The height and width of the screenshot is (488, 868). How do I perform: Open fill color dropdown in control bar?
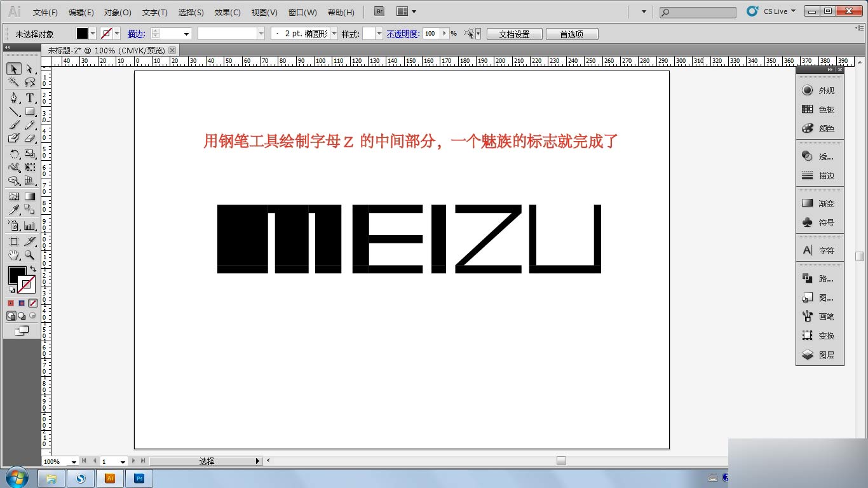(93, 34)
